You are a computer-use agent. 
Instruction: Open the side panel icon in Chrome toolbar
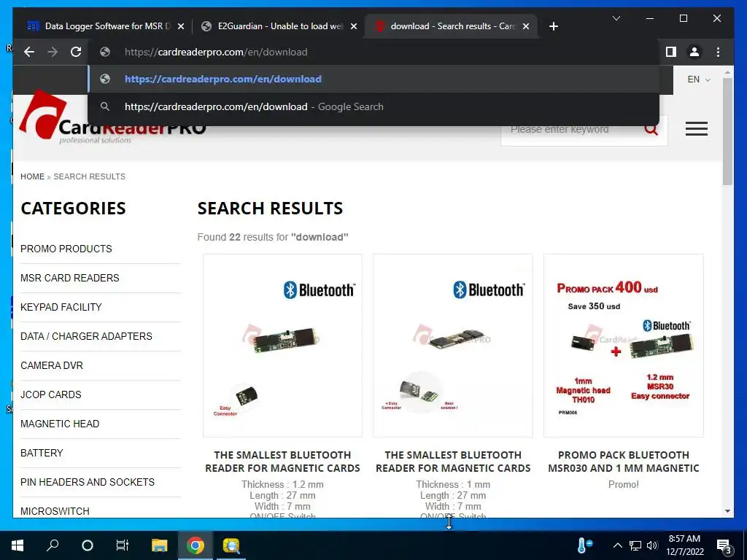pos(671,52)
